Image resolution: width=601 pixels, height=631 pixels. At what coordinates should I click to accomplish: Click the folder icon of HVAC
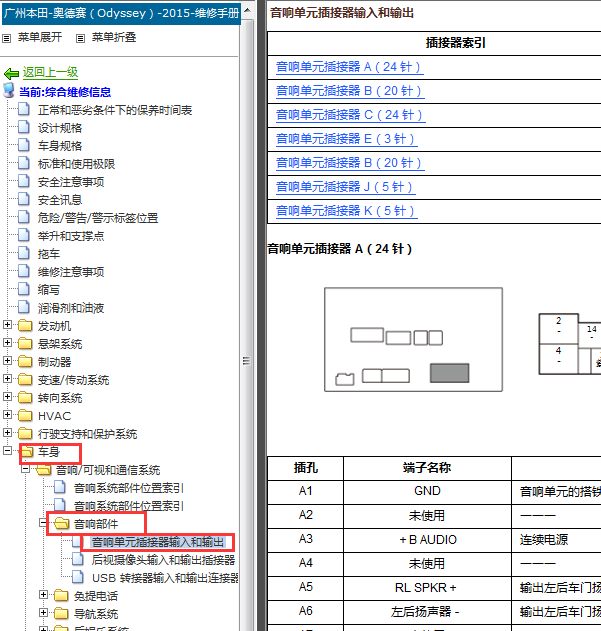[25, 415]
